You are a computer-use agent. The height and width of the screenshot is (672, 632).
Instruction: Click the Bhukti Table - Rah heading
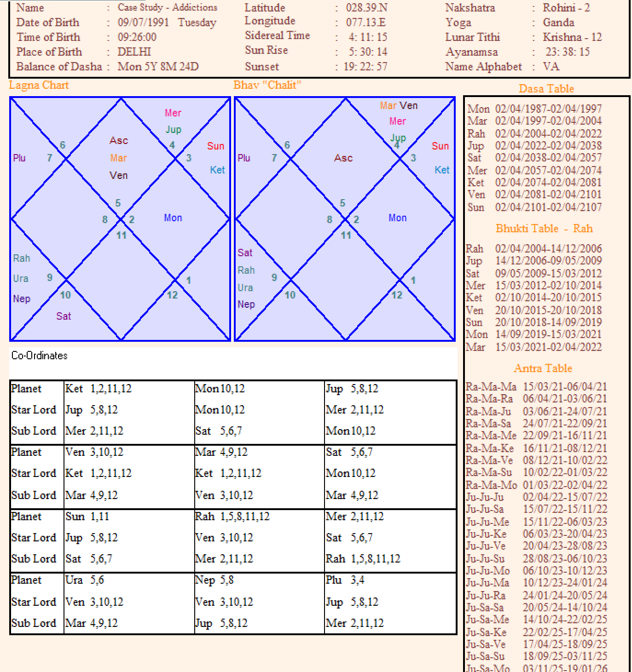point(544,229)
